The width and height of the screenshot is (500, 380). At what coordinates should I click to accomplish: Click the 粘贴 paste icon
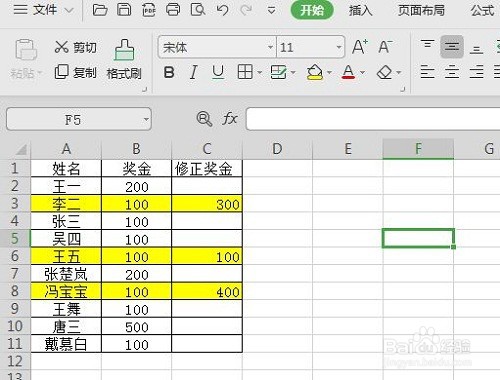click(x=26, y=50)
